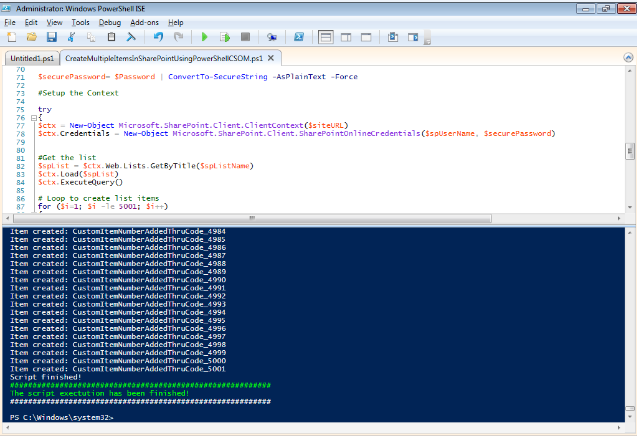Close the CreateMultipleItems script tab
Image resolution: width=637 pixels, height=436 pixels.
271,58
